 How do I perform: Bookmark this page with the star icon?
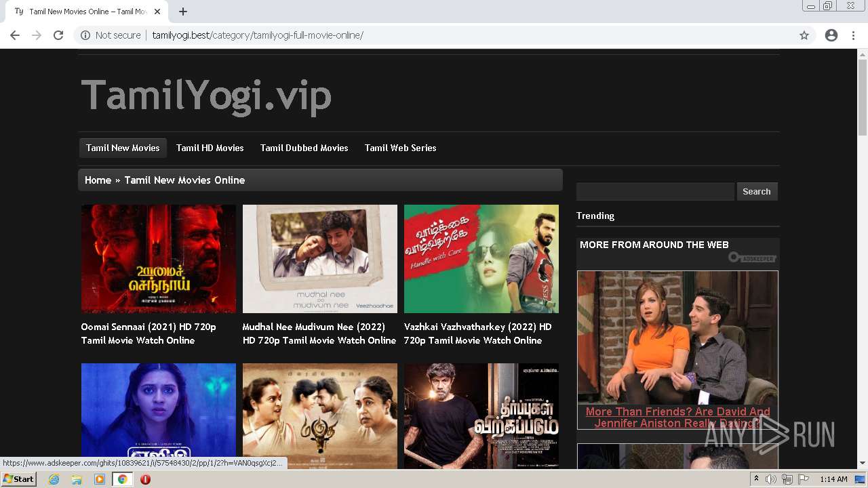(804, 35)
